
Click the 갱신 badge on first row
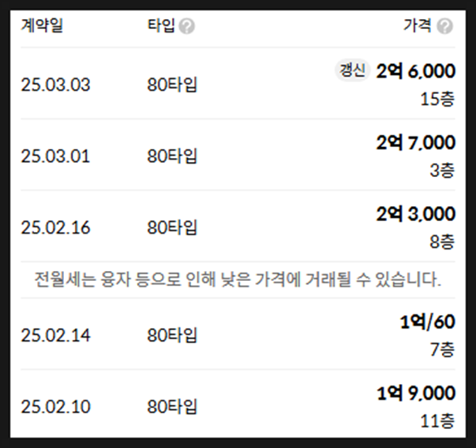coord(352,71)
